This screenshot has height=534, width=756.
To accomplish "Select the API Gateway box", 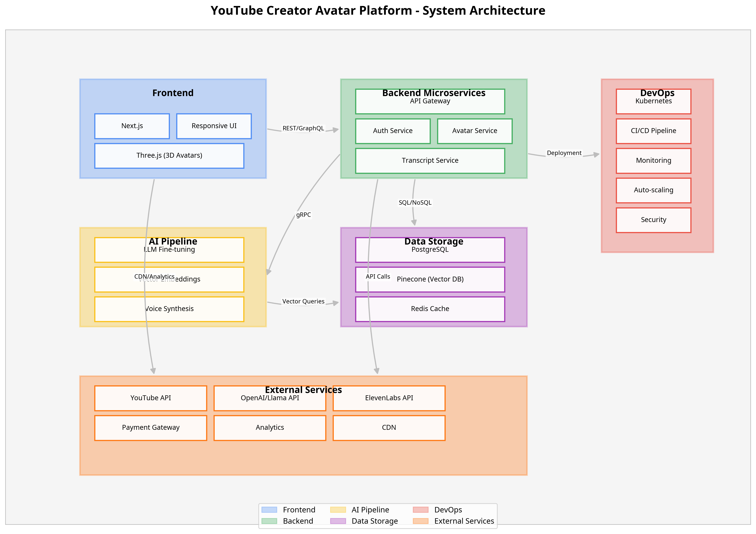I will 430,101.
